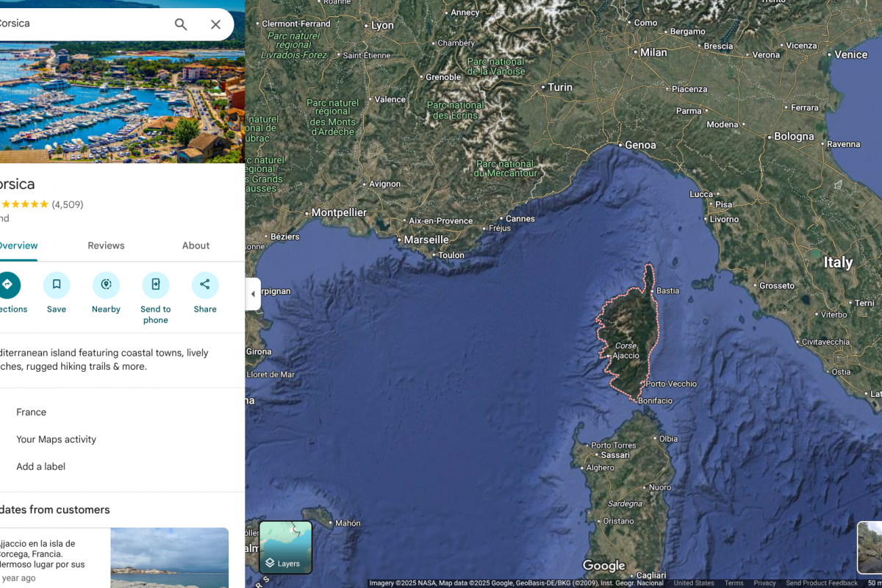Open the About tab

(196, 245)
